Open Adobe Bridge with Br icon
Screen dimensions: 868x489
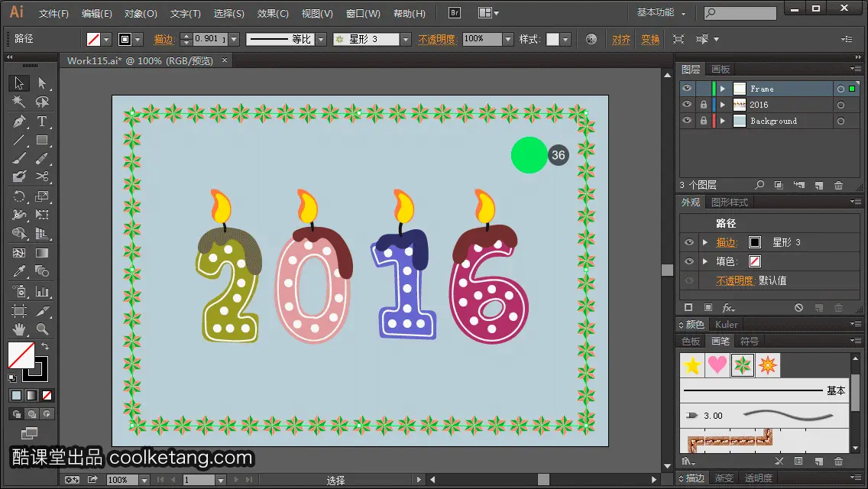click(x=455, y=13)
